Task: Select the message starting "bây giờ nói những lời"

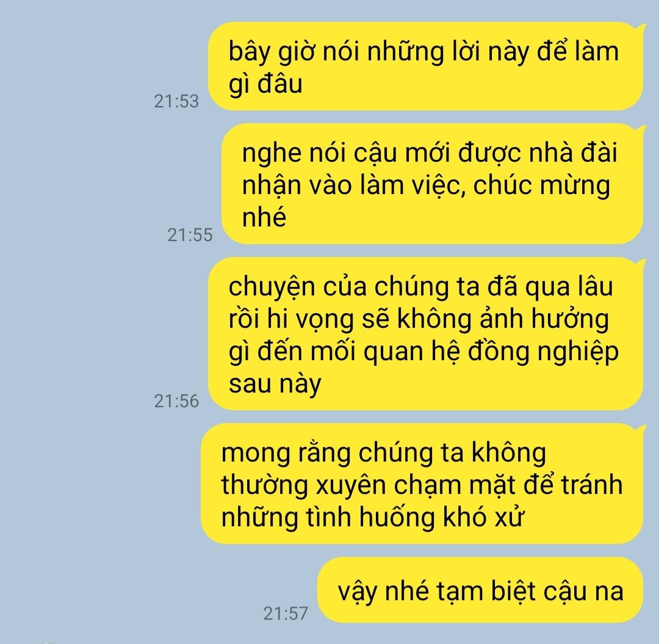Action: (426, 67)
